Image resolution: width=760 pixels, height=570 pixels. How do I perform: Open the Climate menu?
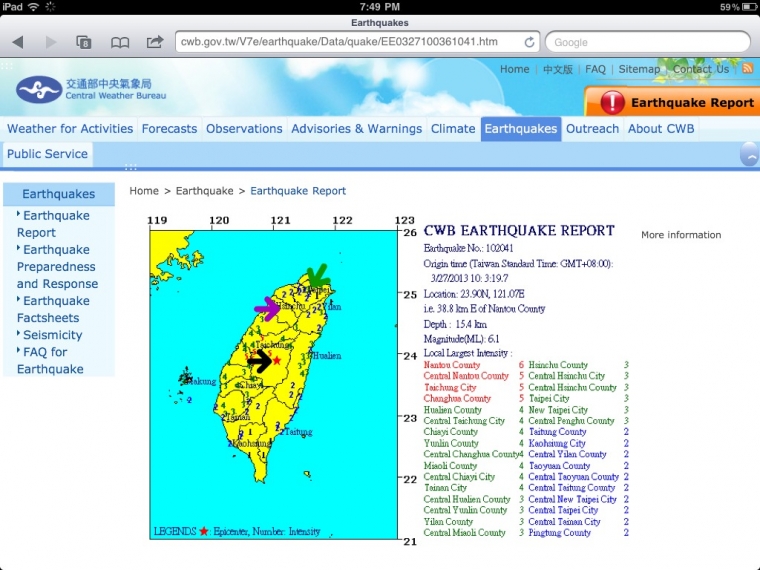453,129
